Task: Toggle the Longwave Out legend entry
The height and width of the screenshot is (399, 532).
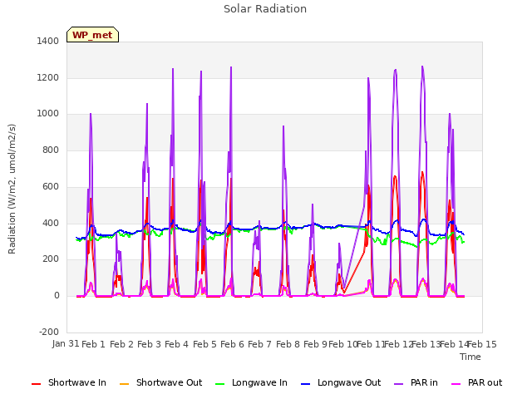Action: tap(341, 382)
